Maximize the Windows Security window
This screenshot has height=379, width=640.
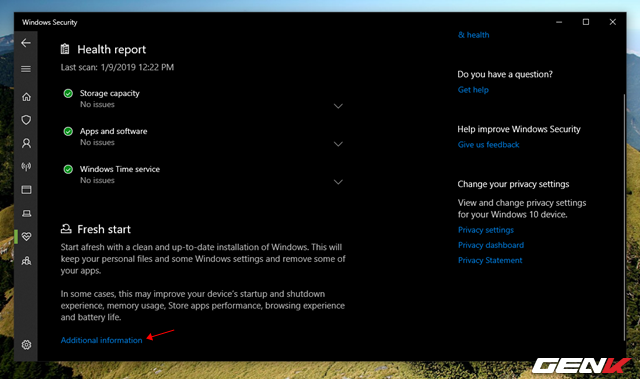pyautogui.click(x=586, y=22)
